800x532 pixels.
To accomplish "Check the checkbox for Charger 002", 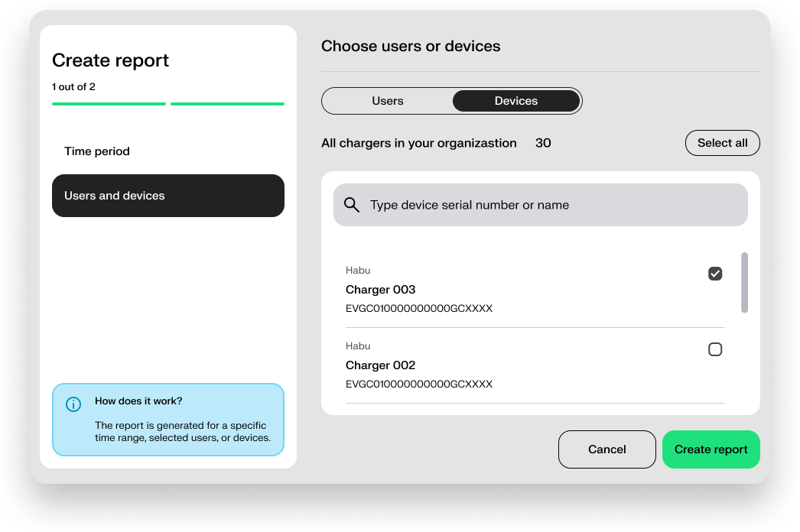I will [x=715, y=349].
